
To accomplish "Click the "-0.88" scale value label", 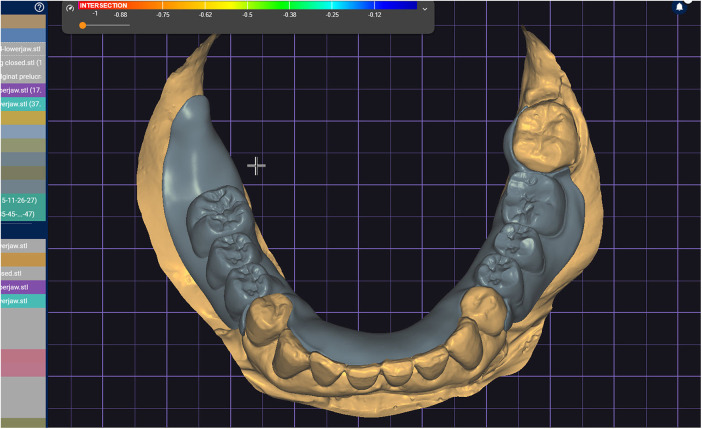I will click(x=120, y=15).
